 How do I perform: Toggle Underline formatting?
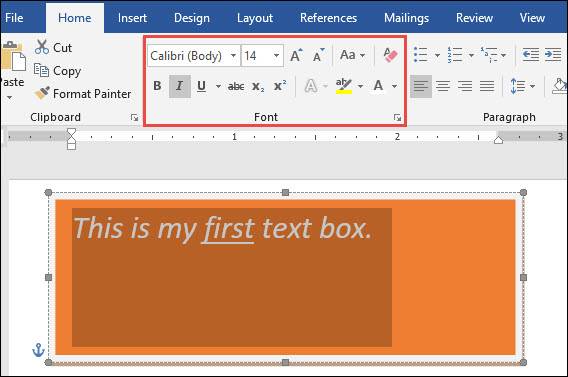201,86
